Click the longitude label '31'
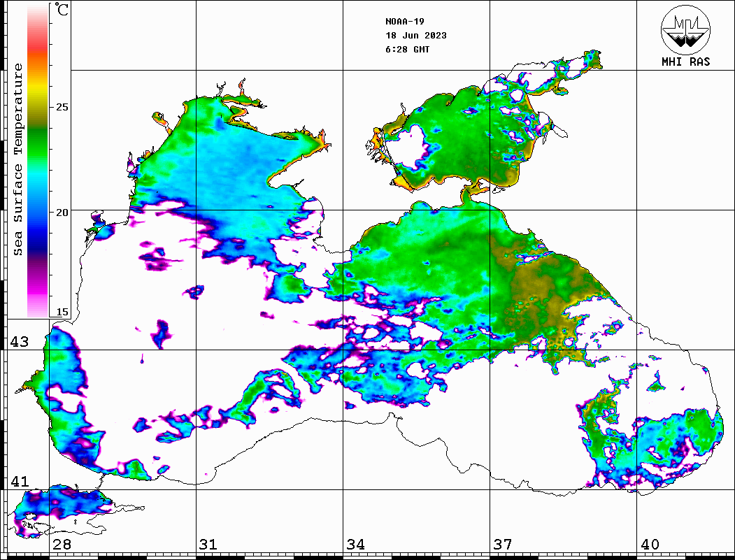 tap(208, 545)
